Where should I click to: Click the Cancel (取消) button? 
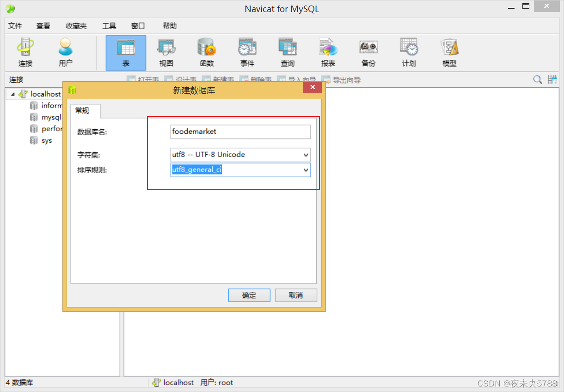tap(296, 296)
